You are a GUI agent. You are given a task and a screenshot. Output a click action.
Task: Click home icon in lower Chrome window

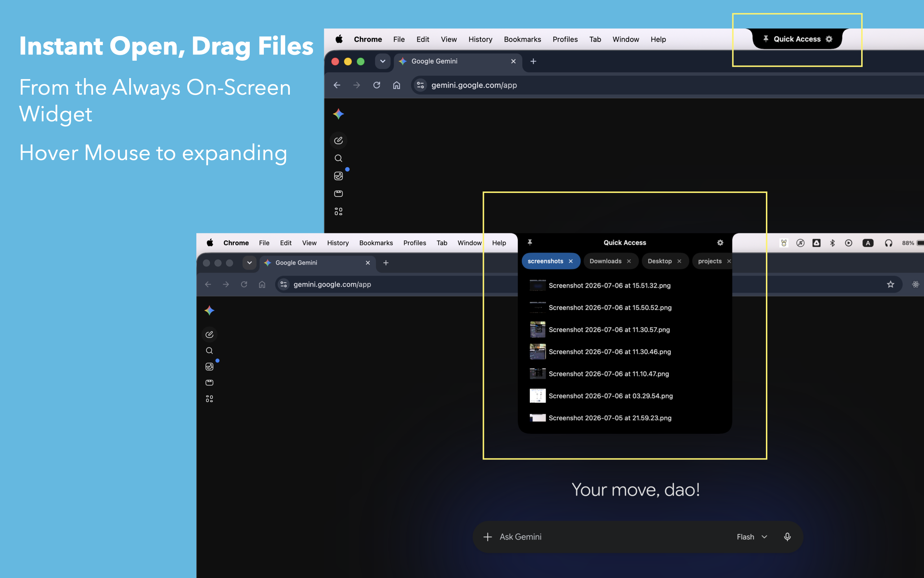(x=262, y=284)
